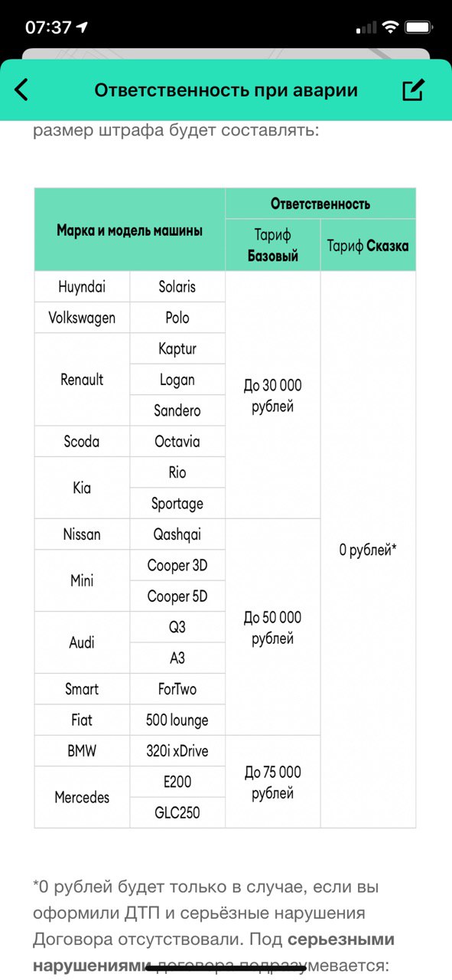The height and width of the screenshot is (980, 452).
Task: Tap the battery indicator icon
Action: 420,28
